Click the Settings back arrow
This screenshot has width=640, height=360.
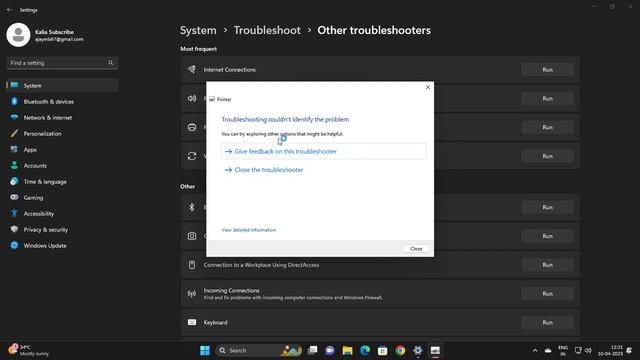point(9,10)
